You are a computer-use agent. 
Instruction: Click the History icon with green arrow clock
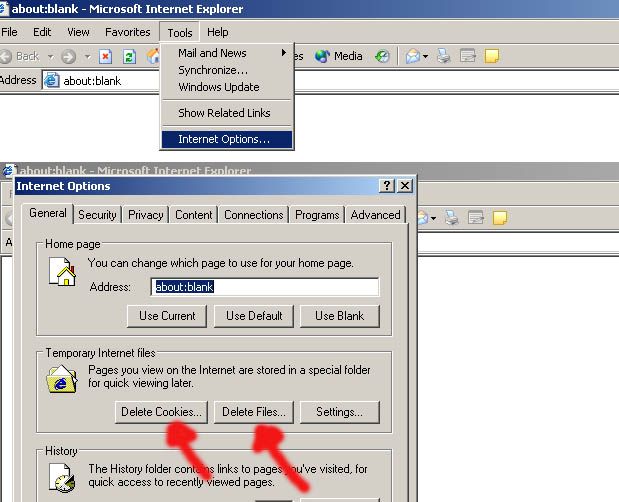tap(382, 56)
